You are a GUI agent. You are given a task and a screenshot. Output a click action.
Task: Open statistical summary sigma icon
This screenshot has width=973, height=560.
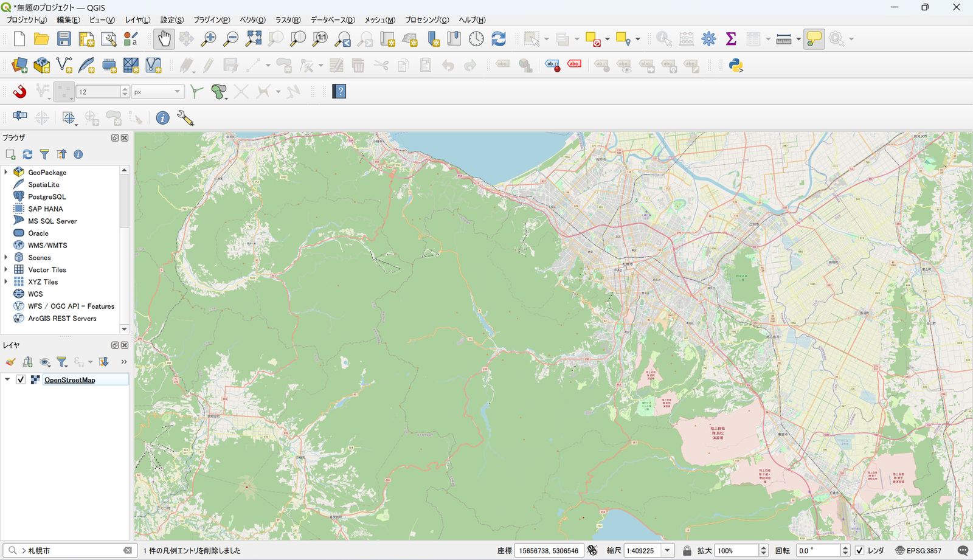(731, 39)
